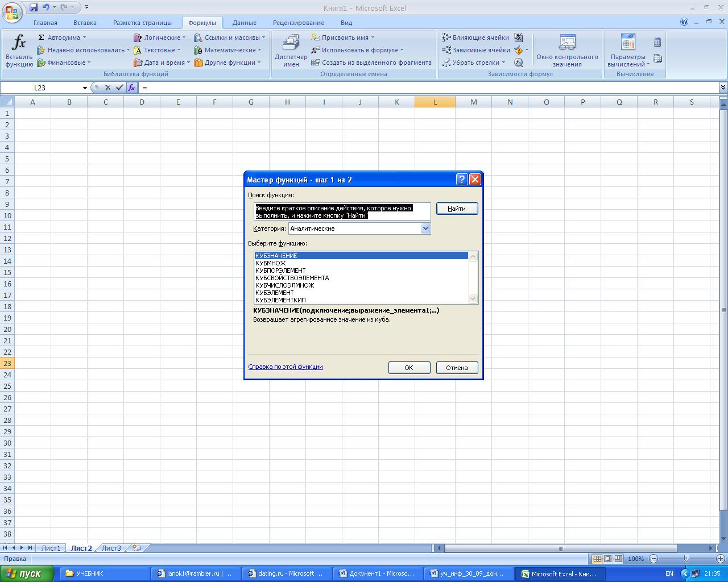Switch to Normal view in status bar
The width and height of the screenshot is (728, 582).
pos(597,559)
